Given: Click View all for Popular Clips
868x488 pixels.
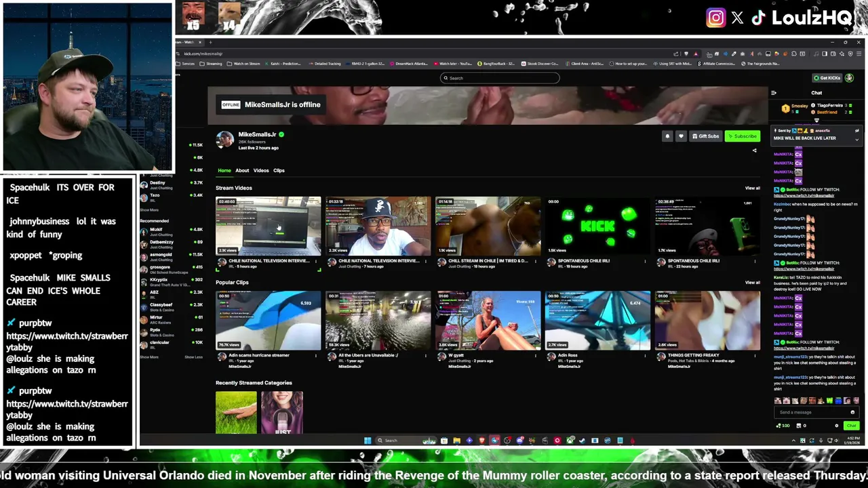Looking at the screenshot, I should coord(753,282).
